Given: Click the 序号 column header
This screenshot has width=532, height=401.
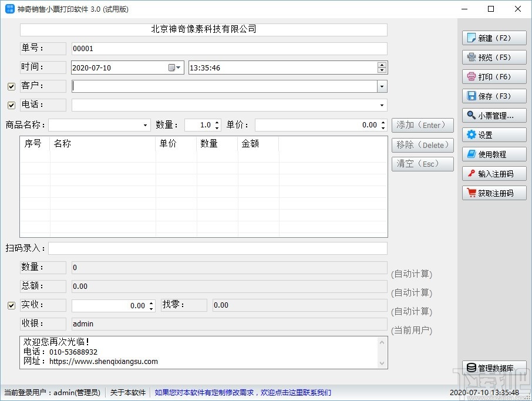Looking at the screenshot, I should 35,143.
